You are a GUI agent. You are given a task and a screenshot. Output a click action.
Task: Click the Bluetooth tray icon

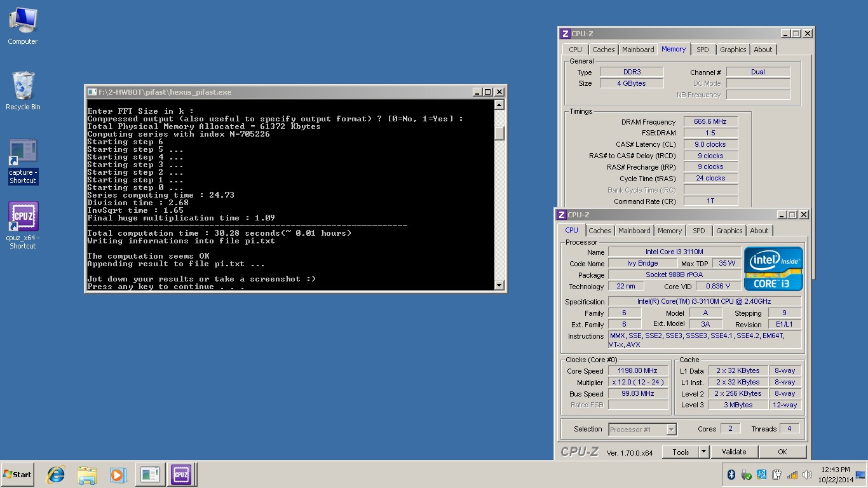click(731, 475)
